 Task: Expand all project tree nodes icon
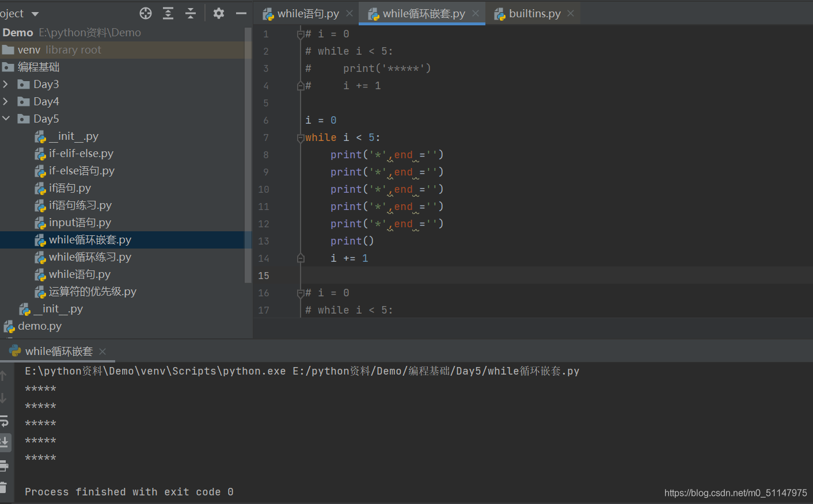pyautogui.click(x=168, y=13)
